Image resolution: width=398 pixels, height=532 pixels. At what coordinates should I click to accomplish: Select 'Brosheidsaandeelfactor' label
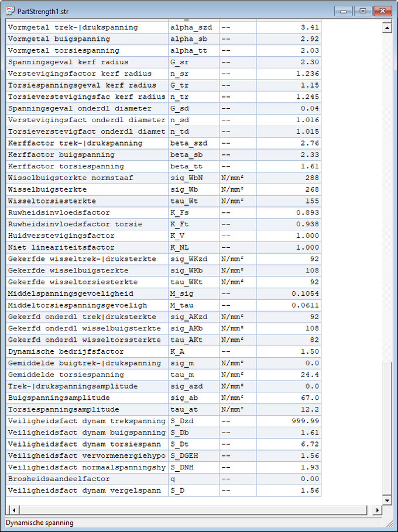59,479
